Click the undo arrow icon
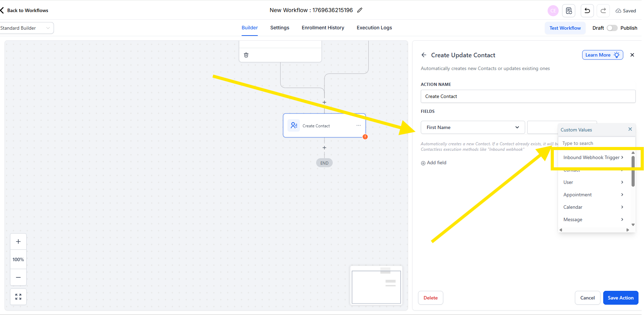The width and height of the screenshot is (644, 315). coord(587,11)
